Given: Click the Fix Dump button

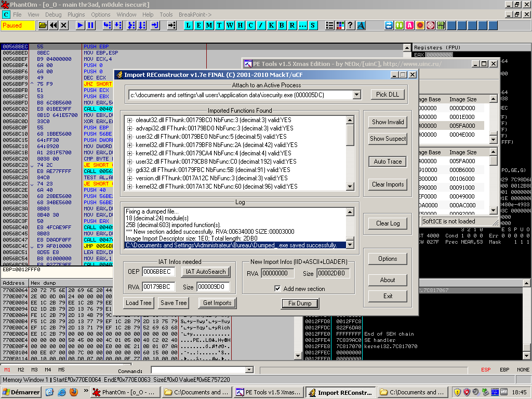Looking at the screenshot, I should click(300, 303).
